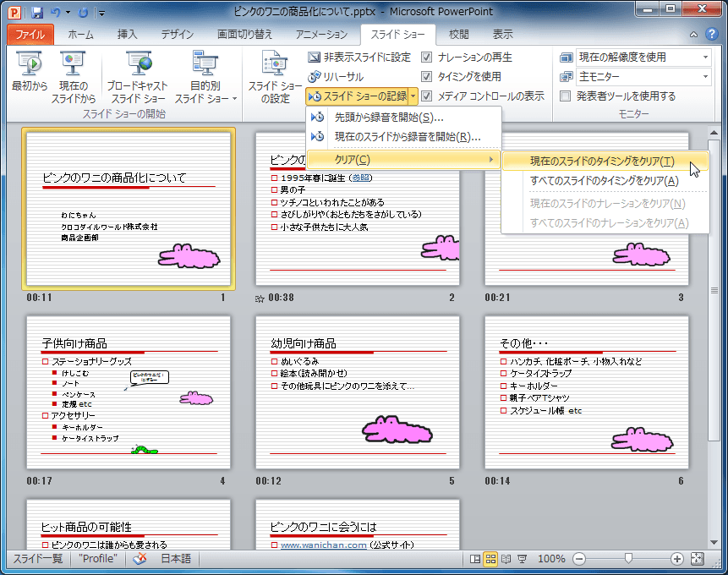
Task: Click the Undo icon in title bar
Action: pyautogui.click(x=56, y=13)
